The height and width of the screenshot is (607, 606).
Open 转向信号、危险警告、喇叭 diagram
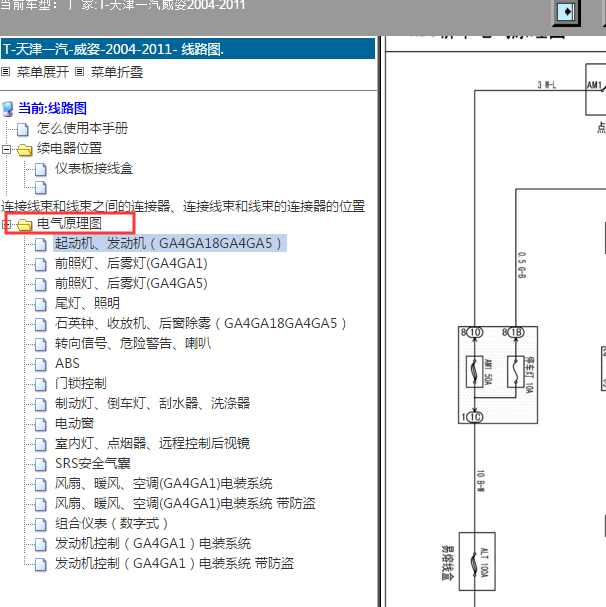tap(133, 343)
